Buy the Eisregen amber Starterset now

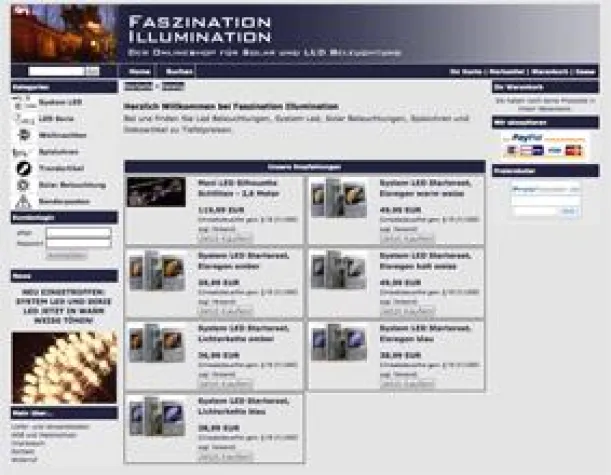(225, 311)
